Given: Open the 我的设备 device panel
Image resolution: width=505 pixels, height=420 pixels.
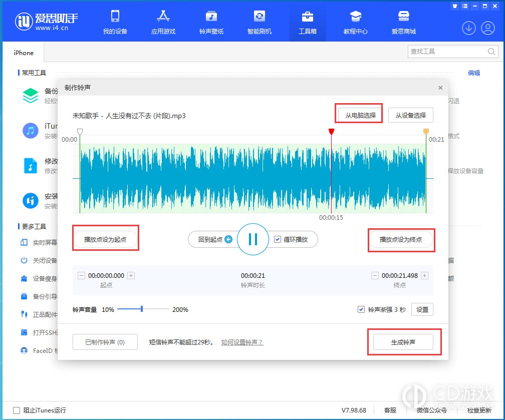Looking at the screenshot, I should tap(115, 22).
